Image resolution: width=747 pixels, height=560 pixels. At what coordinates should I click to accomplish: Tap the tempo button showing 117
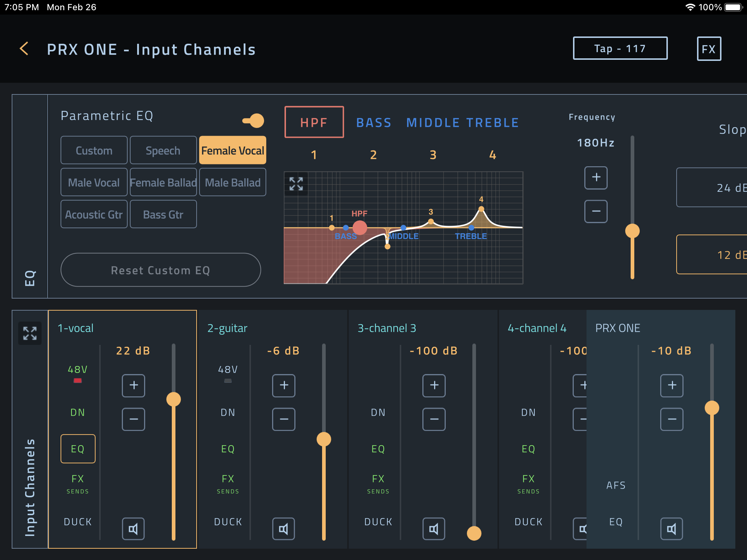tap(620, 48)
